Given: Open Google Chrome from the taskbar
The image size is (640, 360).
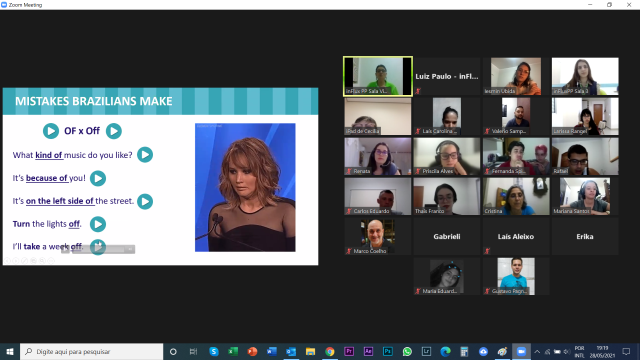Looking at the screenshot, I should point(330,351).
